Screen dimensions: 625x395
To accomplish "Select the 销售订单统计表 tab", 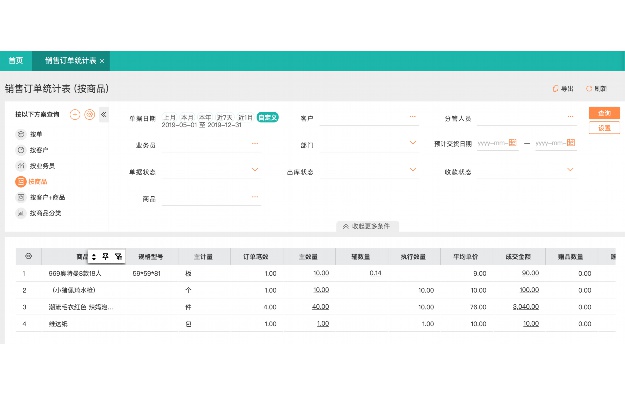I will click(71, 61).
